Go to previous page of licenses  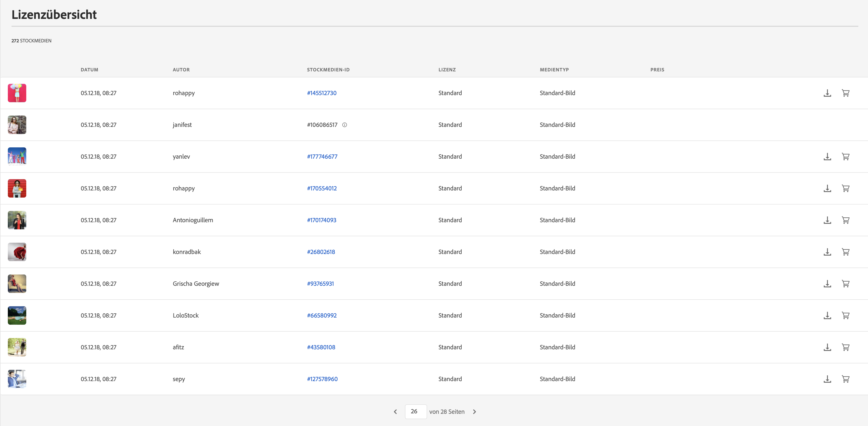(395, 412)
